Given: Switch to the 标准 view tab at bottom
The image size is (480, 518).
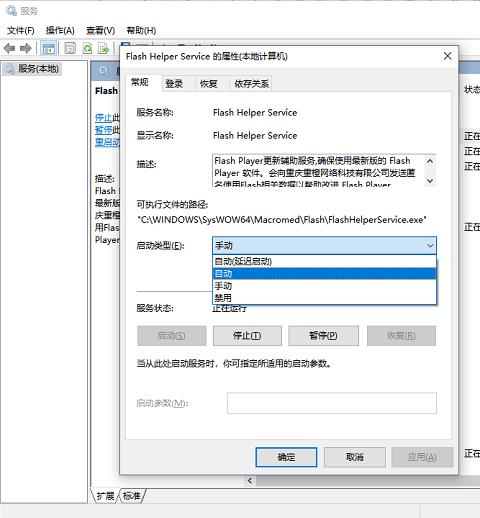Looking at the screenshot, I should tap(132, 496).
